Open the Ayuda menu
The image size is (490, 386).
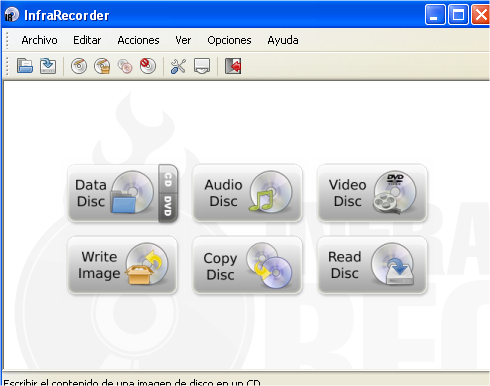pos(283,40)
